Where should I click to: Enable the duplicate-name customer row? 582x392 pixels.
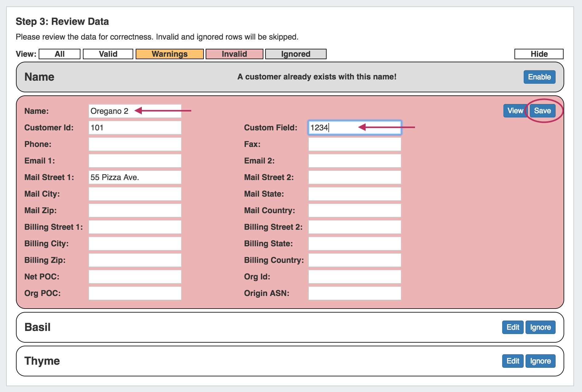click(539, 77)
